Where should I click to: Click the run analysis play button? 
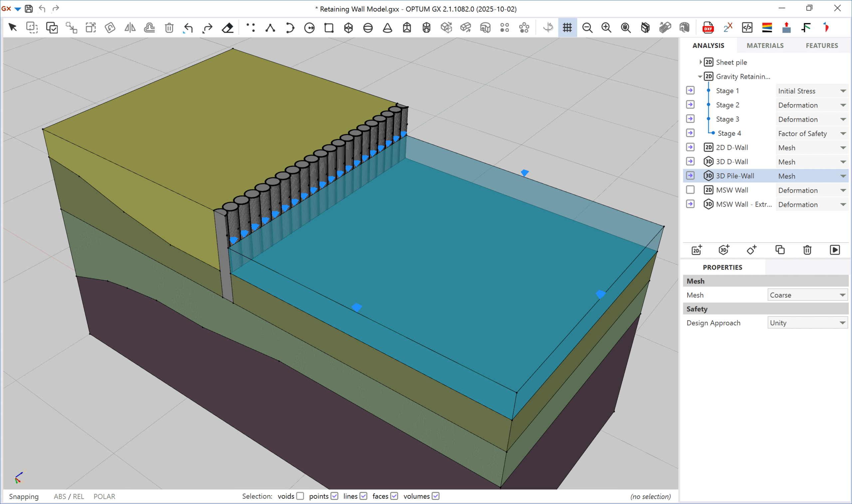click(x=835, y=250)
